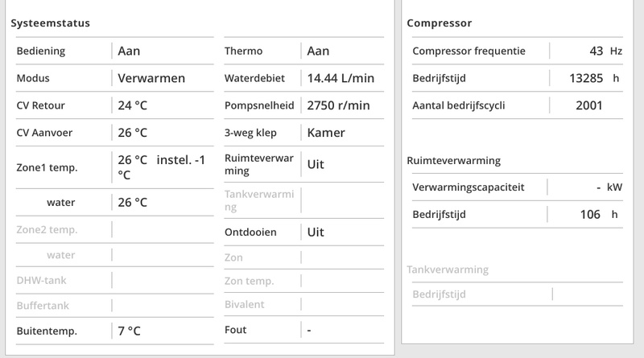The height and width of the screenshot is (358, 644).
Task: Select the Waterdebiet value 14.44 L/min
Action: coord(339,78)
